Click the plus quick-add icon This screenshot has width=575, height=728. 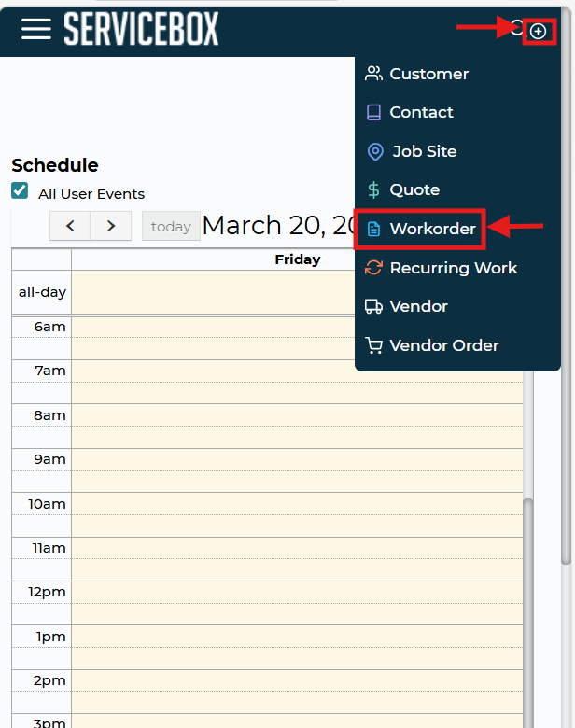[539, 32]
